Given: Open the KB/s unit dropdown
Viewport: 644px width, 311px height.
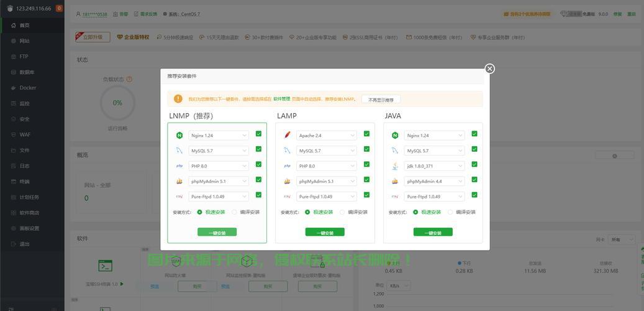Looking at the screenshot, I should click(x=398, y=285).
